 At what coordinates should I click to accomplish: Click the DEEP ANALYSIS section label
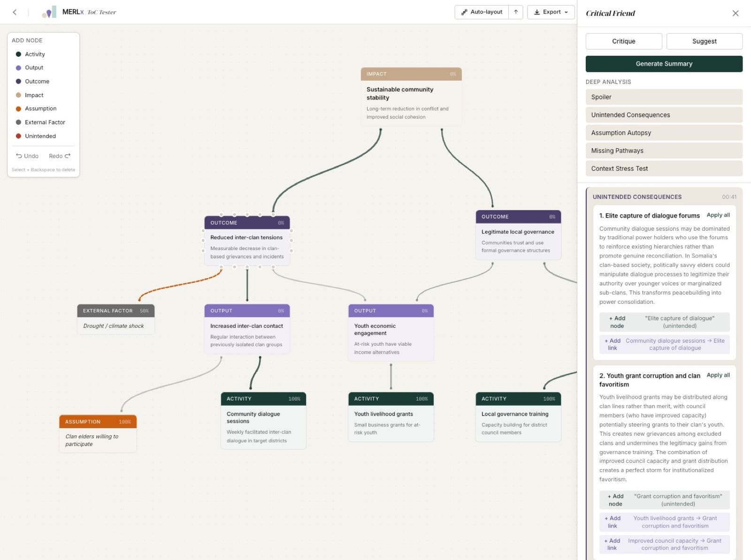coord(608,82)
